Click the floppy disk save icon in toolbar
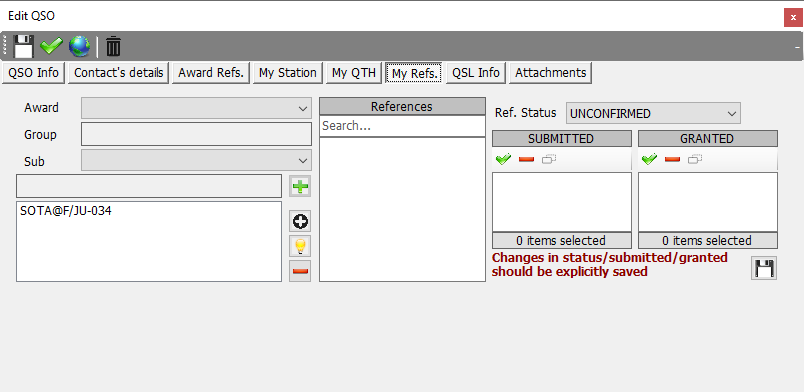 coord(23,47)
